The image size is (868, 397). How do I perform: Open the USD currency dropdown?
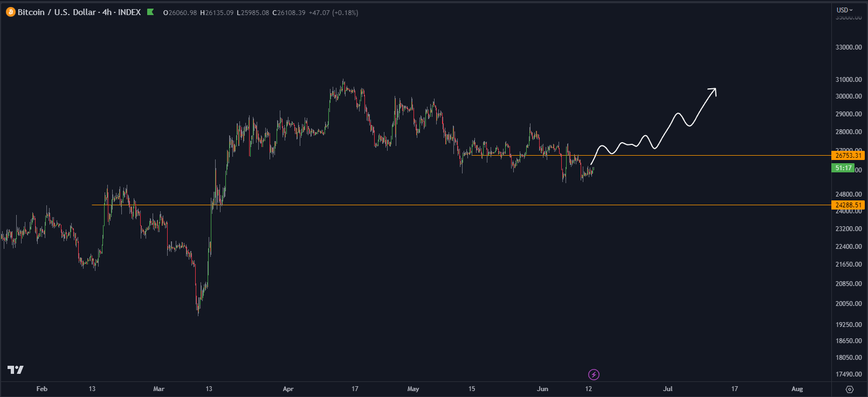845,10
